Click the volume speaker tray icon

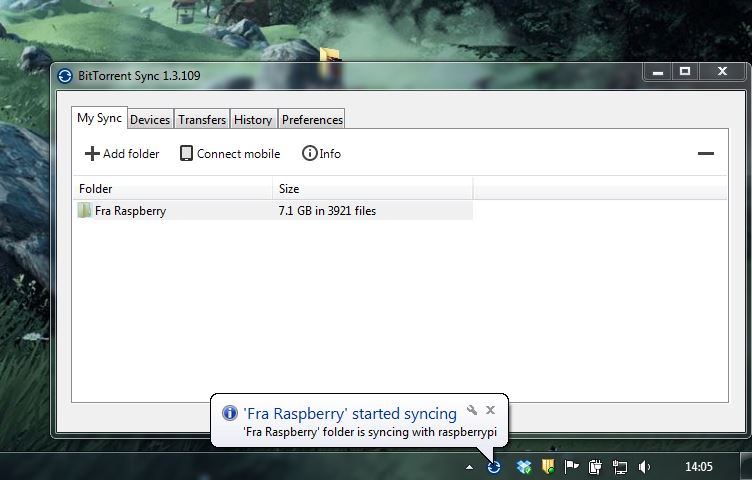[645, 466]
